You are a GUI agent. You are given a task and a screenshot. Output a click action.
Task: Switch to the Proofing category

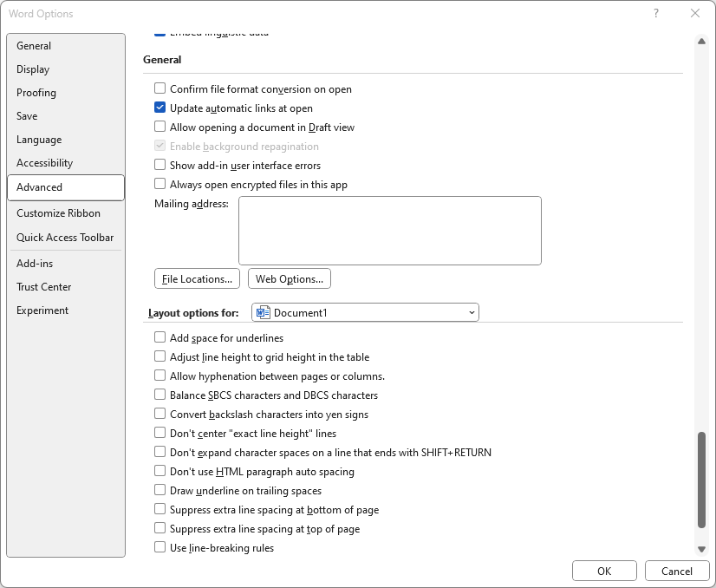tap(36, 93)
